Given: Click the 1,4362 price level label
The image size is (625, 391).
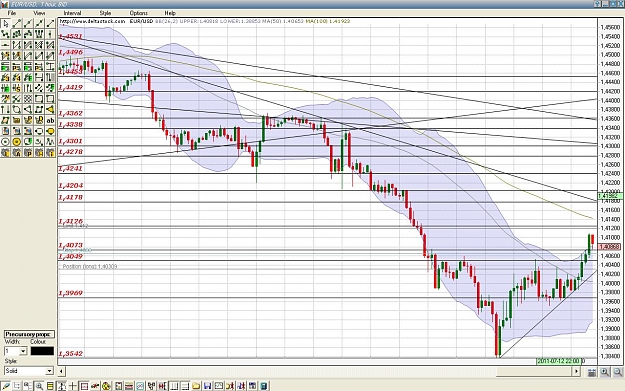Looking at the screenshot, I should [71, 113].
